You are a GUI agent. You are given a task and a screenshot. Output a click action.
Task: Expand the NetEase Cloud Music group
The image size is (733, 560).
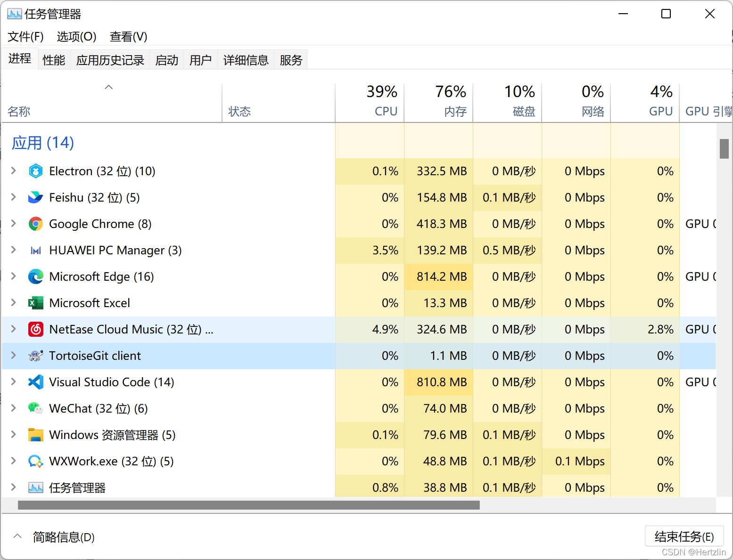point(14,329)
